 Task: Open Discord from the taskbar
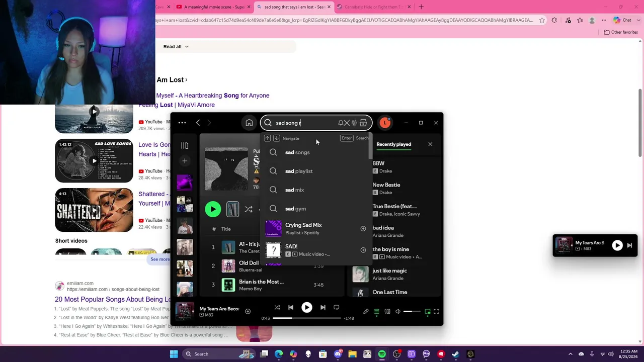(x=338, y=354)
